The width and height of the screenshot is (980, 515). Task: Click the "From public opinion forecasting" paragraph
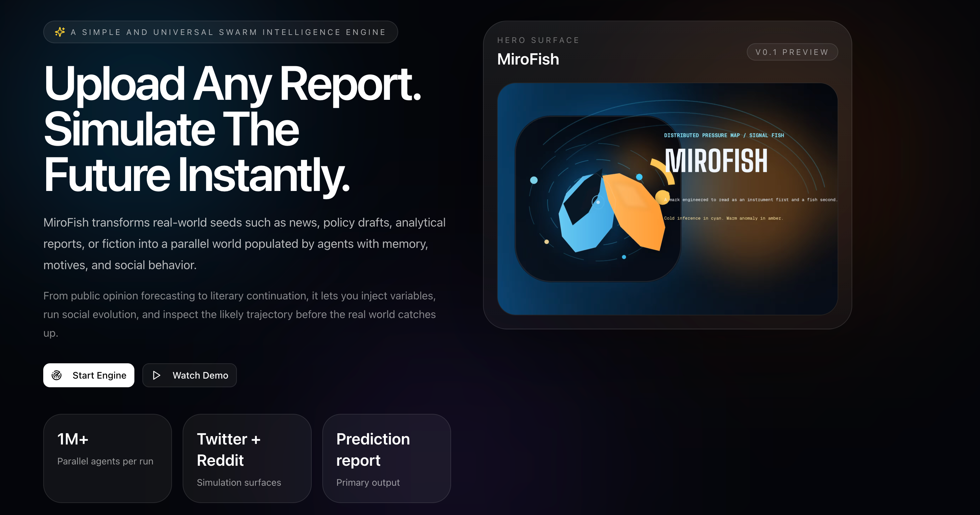[x=240, y=314]
